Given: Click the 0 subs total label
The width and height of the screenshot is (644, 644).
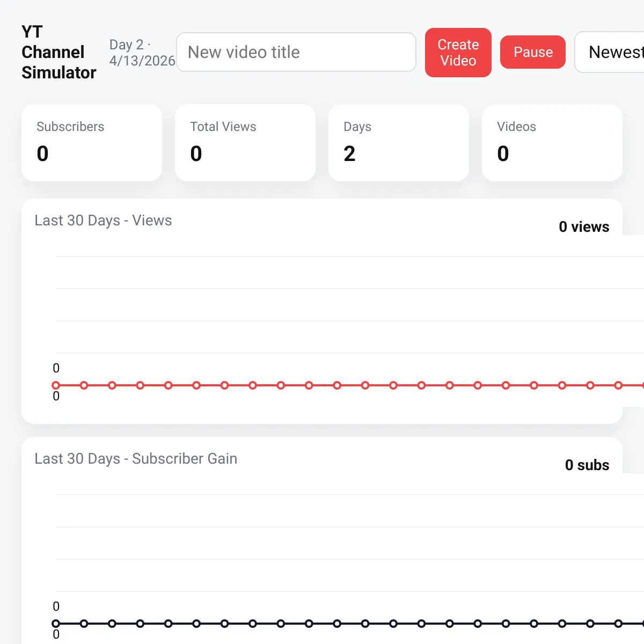Looking at the screenshot, I should pyautogui.click(x=587, y=465).
